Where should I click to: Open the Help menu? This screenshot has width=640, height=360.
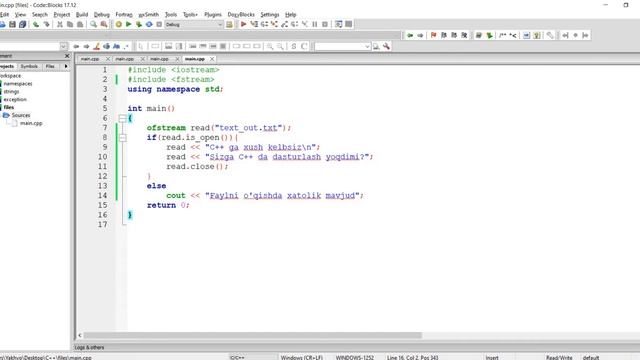(291, 14)
